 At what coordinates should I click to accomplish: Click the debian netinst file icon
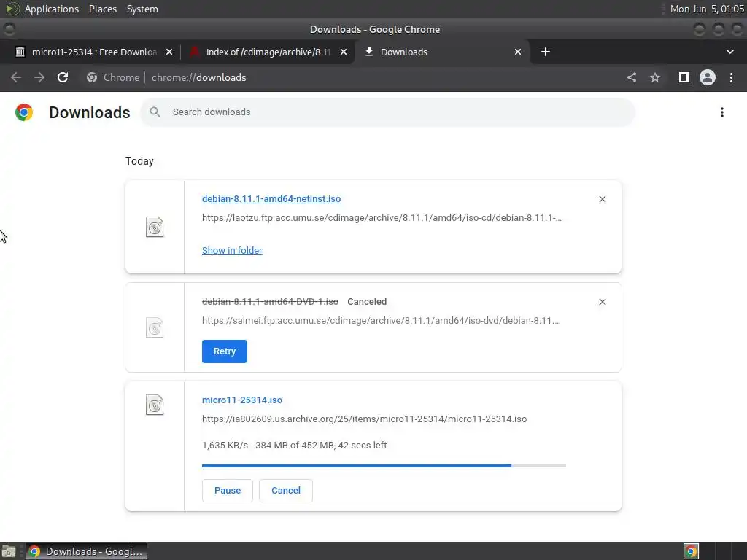click(155, 227)
